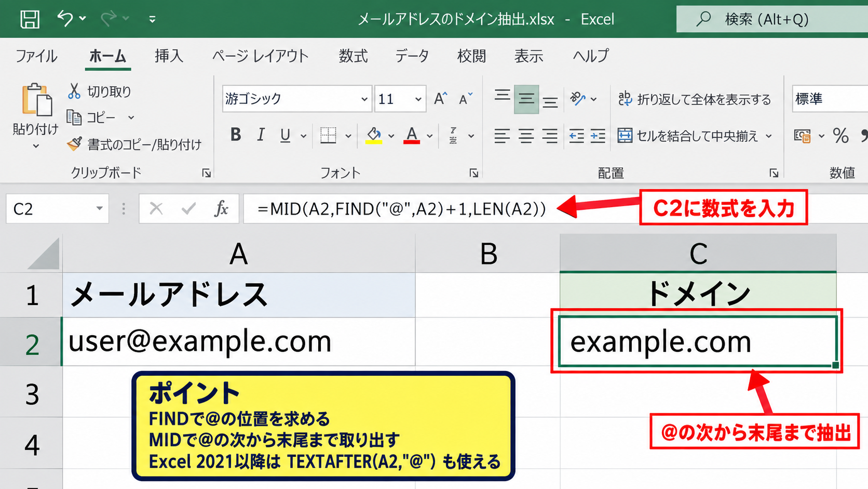Switch to the 挿入 tab

coord(169,56)
